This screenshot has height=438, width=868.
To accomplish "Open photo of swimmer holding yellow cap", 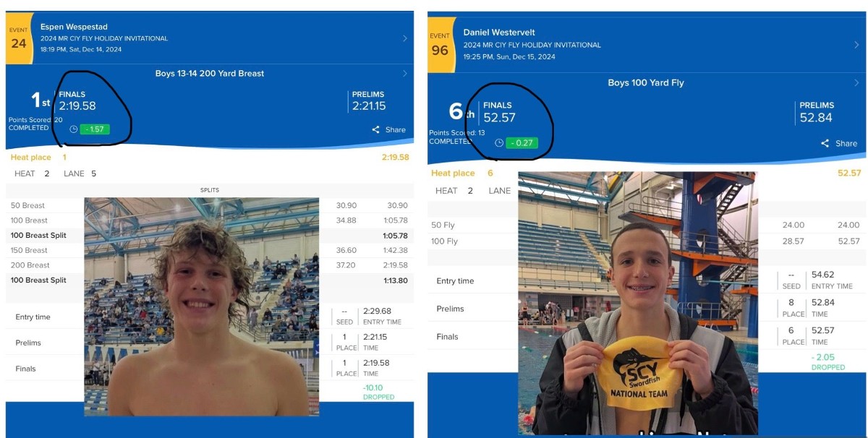I will (638, 303).
